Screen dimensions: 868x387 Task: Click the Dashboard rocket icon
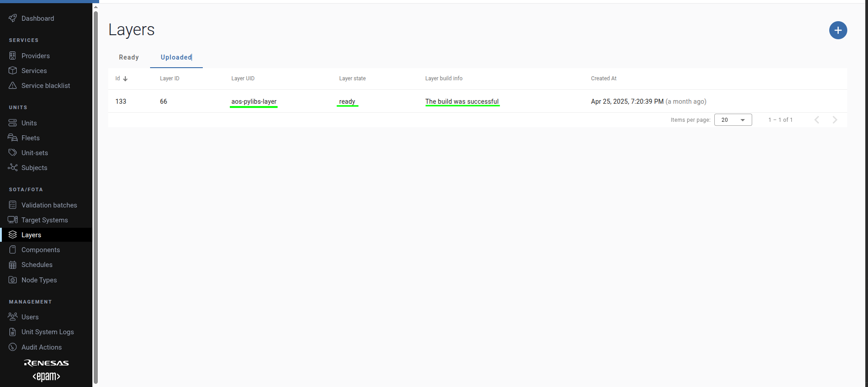(13, 18)
